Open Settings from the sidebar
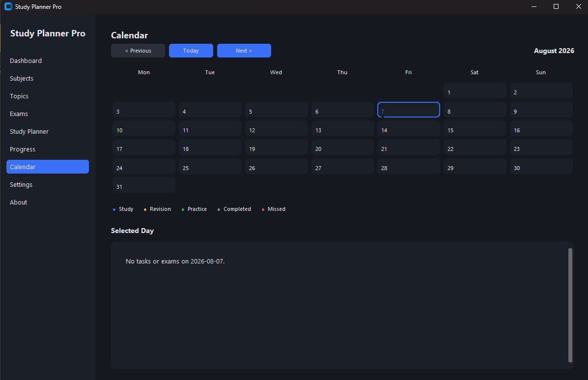Viewport: 588px width, 380px height. [x=48, y=184]
